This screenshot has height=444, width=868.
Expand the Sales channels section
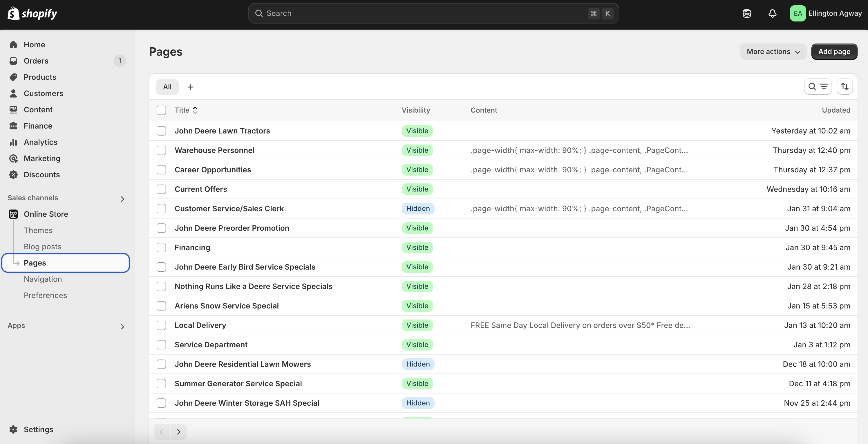(x=122, y=199)
